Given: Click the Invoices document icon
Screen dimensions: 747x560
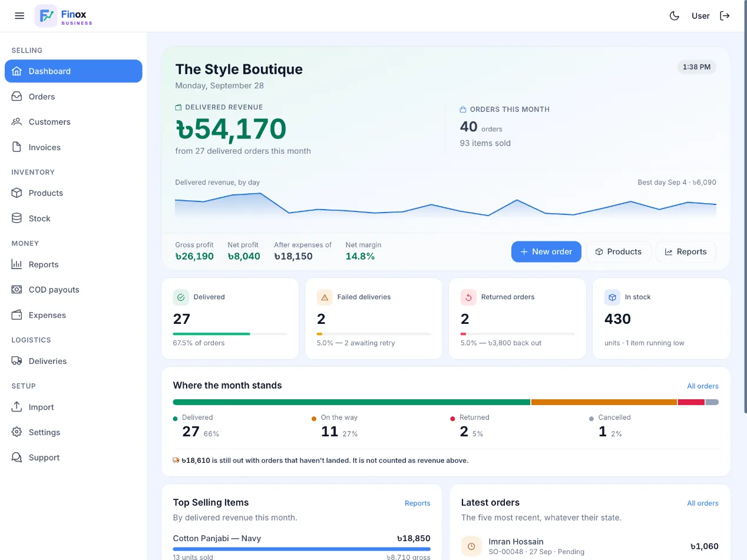Looking at the screenshot, I should (x=17, y=147).
